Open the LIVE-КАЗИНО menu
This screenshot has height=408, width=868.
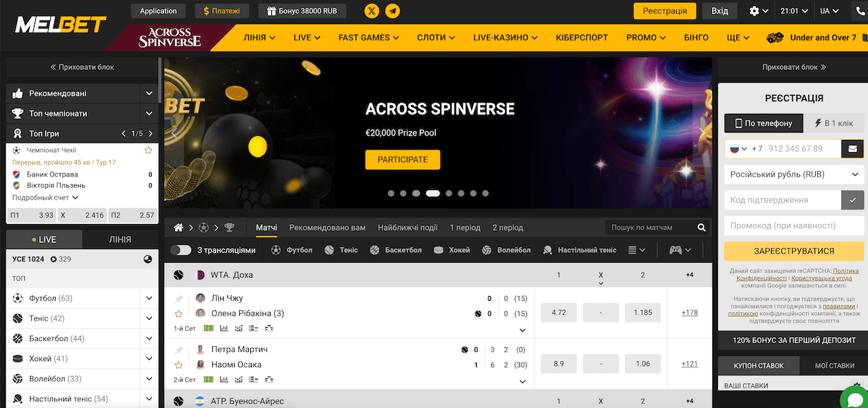(x=505, y=38)
